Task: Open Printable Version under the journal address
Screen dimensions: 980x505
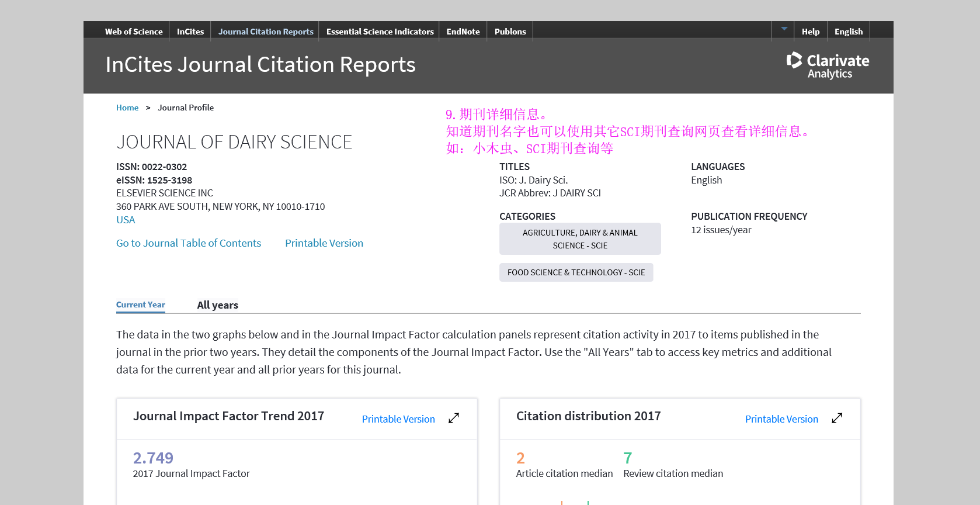Action: click(324, 243)
